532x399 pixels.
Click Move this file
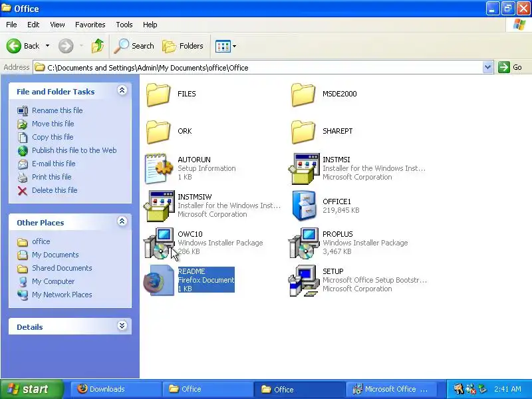(53, 124)
